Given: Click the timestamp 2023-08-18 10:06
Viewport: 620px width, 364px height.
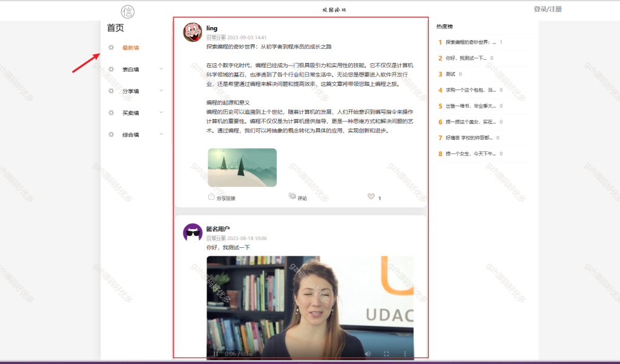Looking at the screenshot, I should pos(247,238).
